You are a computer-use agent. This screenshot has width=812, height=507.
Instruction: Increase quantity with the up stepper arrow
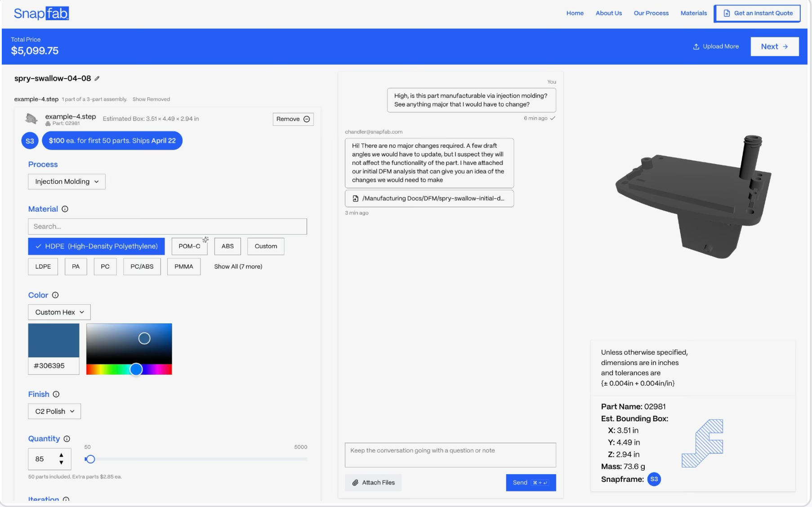pyautogui.click(x=62, y=455)
